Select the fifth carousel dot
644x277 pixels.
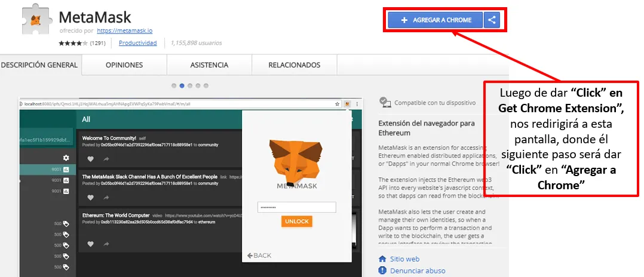pyautogui.click(x=206, y=86)
